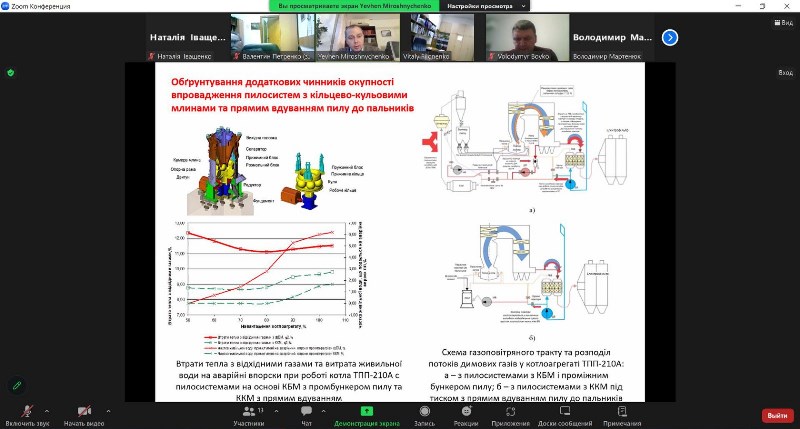The width and height of the screenshot is (800, 429).
Task: Click the chart legend below graph
Action: (274, 345)
